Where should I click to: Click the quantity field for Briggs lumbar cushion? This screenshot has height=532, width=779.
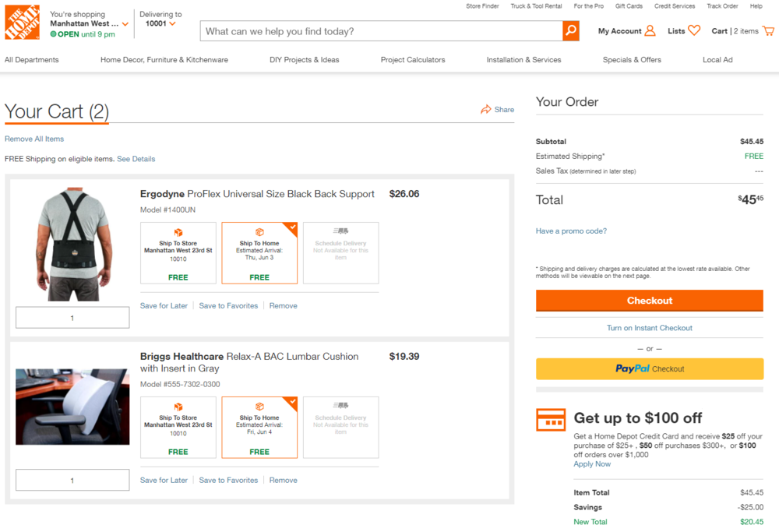tap(72, 481)
